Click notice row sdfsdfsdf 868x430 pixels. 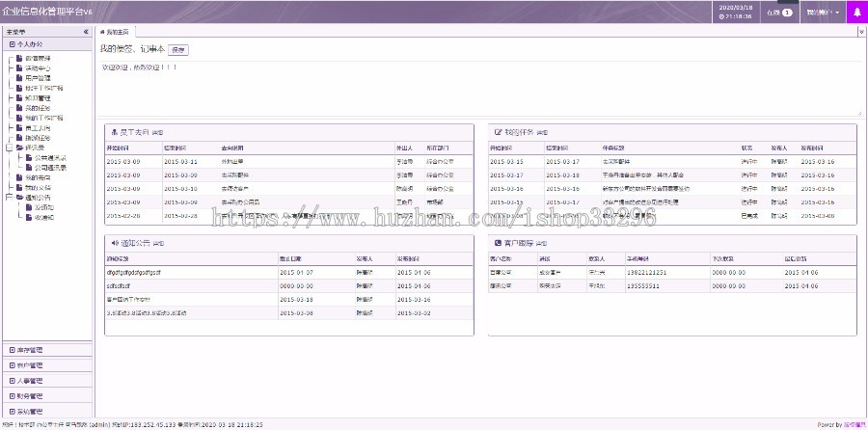(x=119, y=286)
